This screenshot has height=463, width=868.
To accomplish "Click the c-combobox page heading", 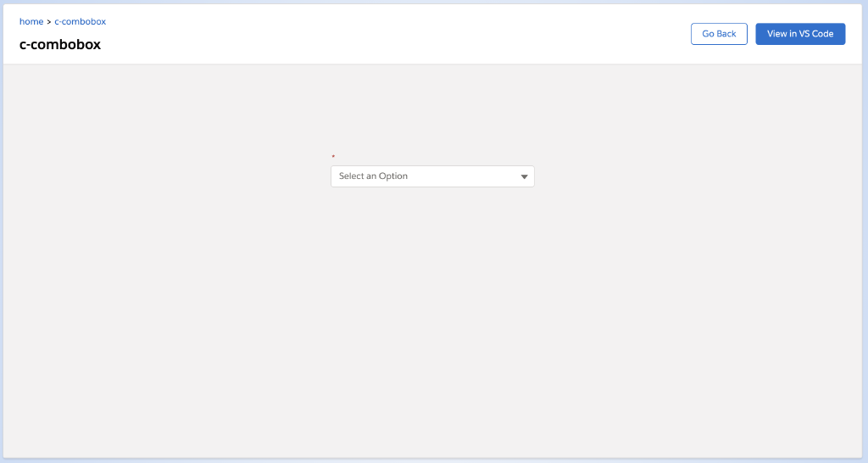I will click(x=60, y=44).
